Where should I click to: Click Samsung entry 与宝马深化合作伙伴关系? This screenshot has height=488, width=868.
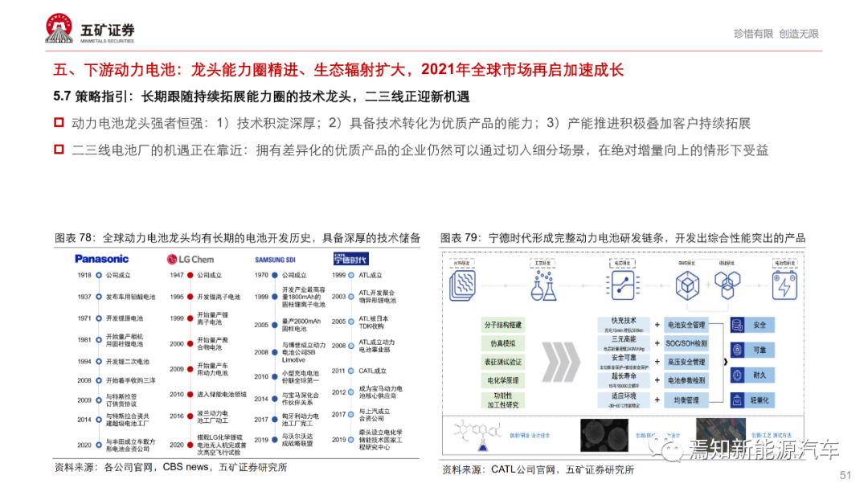(301, 399)
